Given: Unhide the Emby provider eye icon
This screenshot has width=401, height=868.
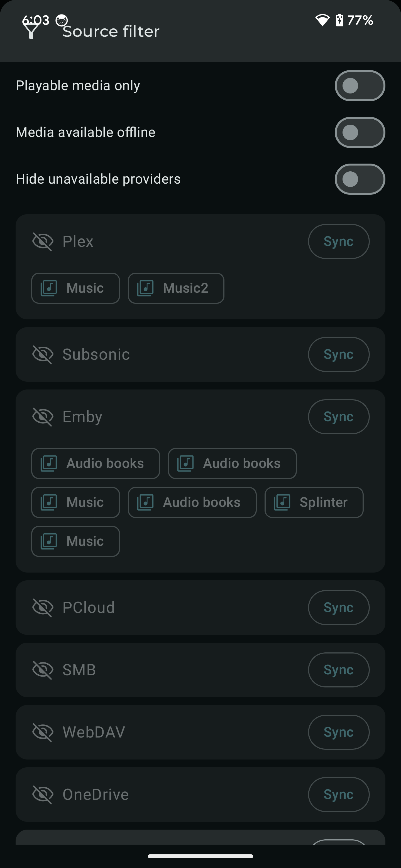Looking at the screenshot, I should click(43, 417).
